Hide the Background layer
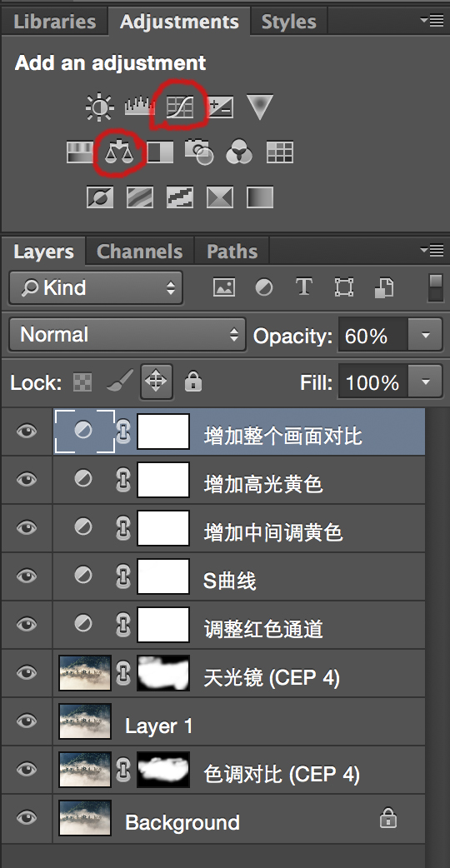Screen dimensions: 450x868 pyautogui.click(x=26, y=818)
